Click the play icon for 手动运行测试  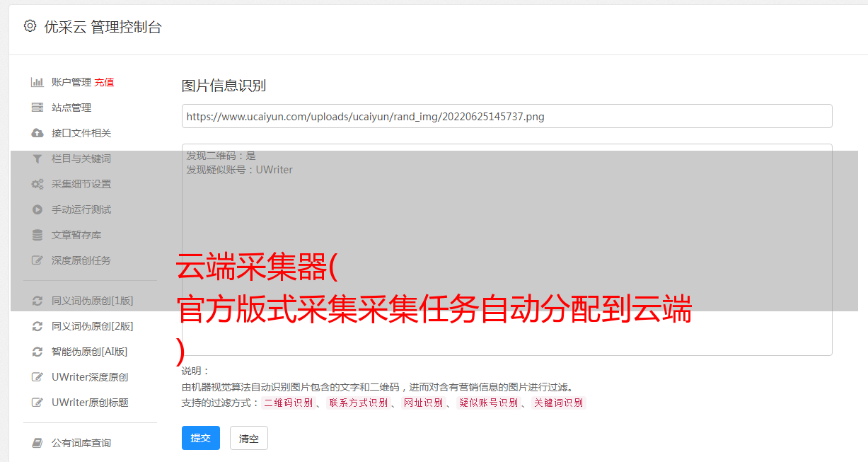click(x=37, y=209)
